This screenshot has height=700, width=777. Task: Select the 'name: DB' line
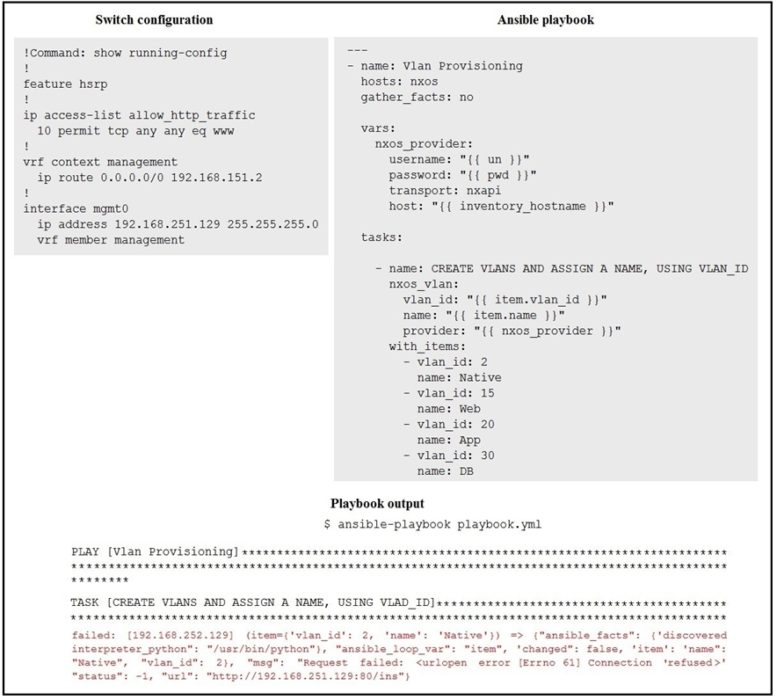point(445,471)
